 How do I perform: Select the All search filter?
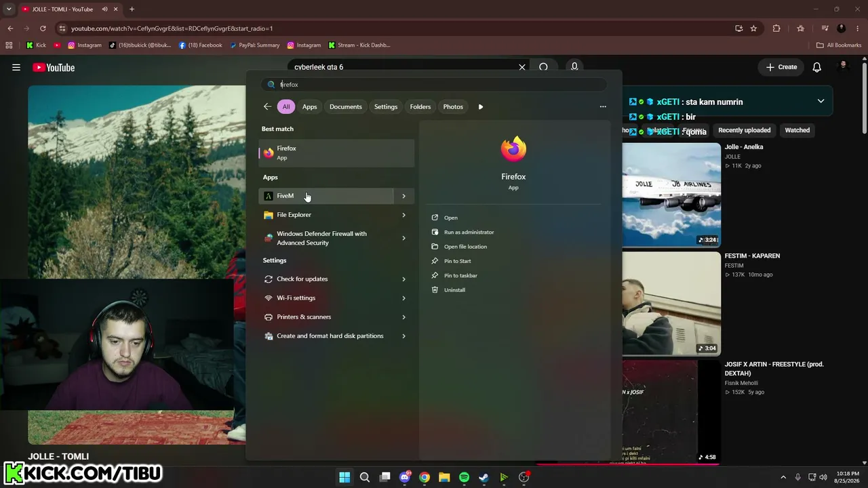coord(286,106)
